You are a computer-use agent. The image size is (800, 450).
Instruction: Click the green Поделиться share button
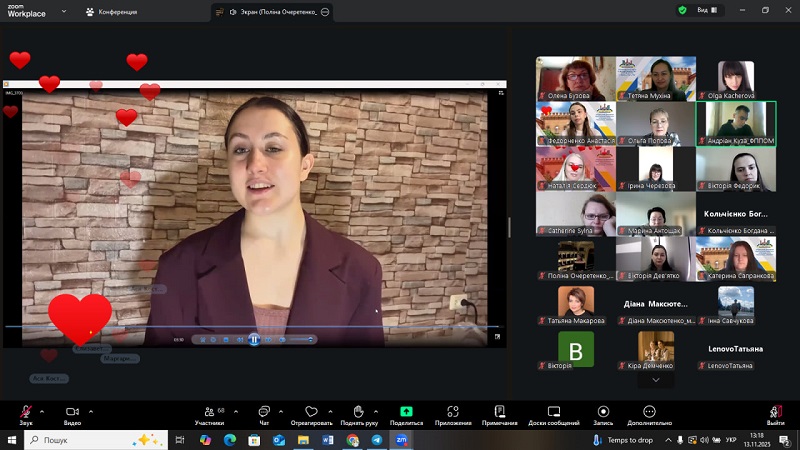(406, 412)
